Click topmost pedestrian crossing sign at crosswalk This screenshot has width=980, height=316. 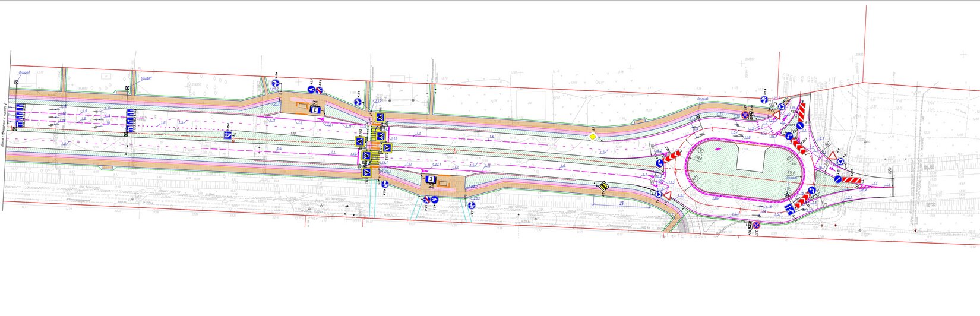pyautogui.click(x=380, y=118)
